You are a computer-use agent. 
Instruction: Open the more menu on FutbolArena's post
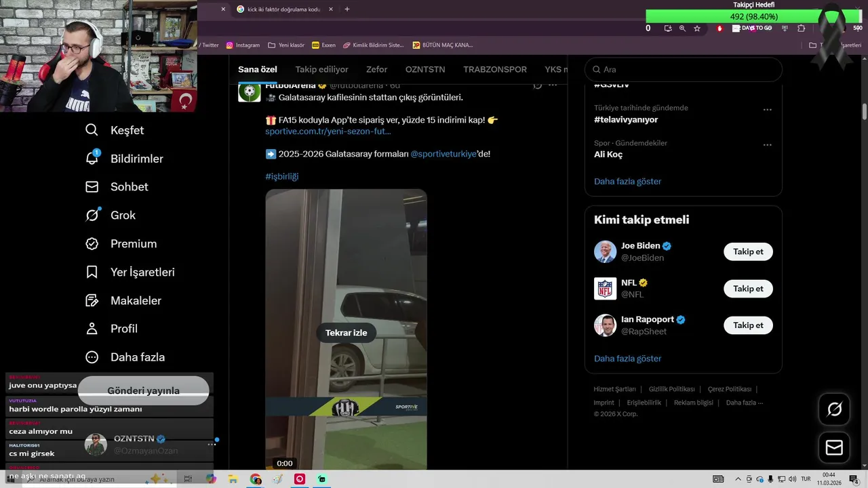[553, 85]
